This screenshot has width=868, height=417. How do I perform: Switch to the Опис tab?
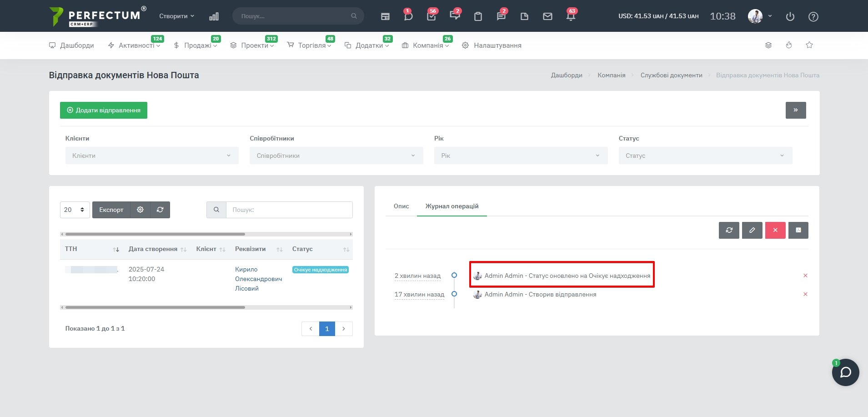point(401,206)
